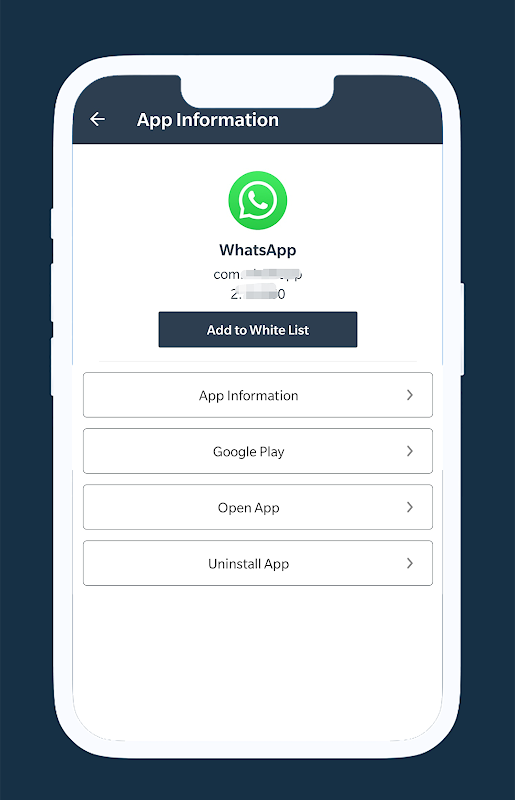The image size is (515, 800).
Task: Click the phone's right-side power button
Action: (462, 329)
